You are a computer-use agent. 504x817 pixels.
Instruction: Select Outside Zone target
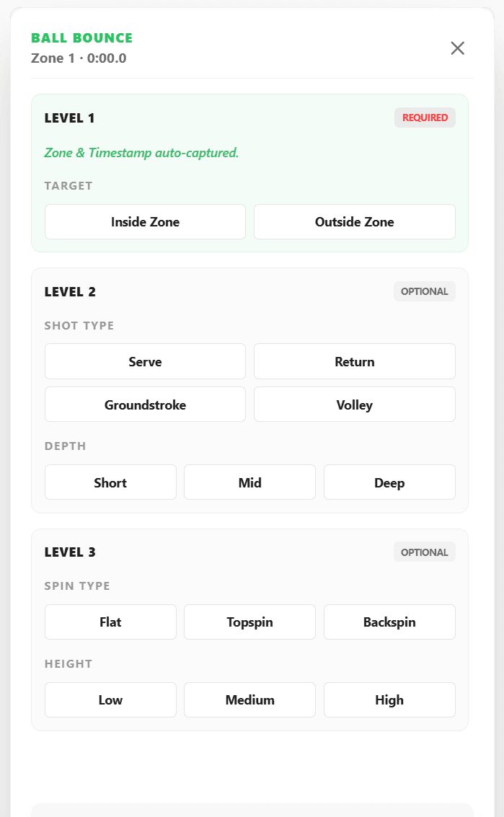[355, 222]
